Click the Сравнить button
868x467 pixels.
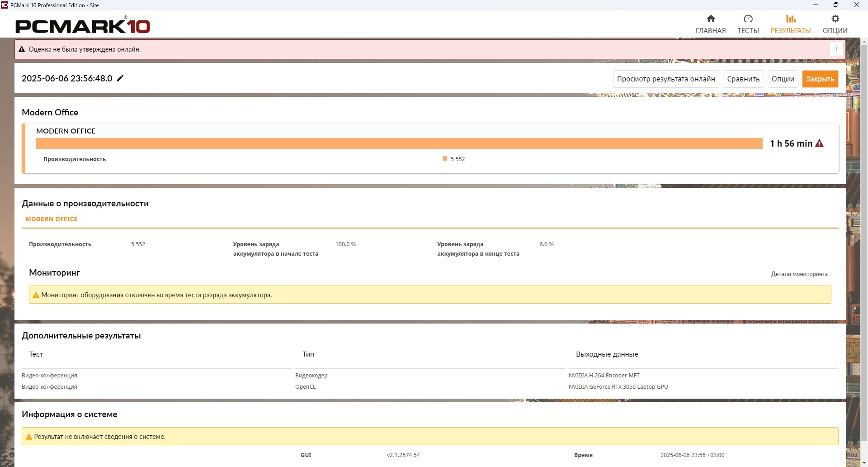point(743,79)
